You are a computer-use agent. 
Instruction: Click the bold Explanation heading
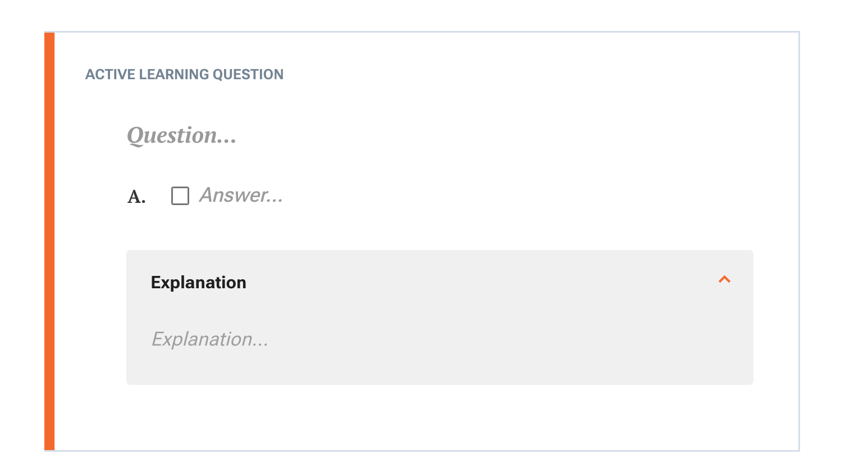[198, 282]
